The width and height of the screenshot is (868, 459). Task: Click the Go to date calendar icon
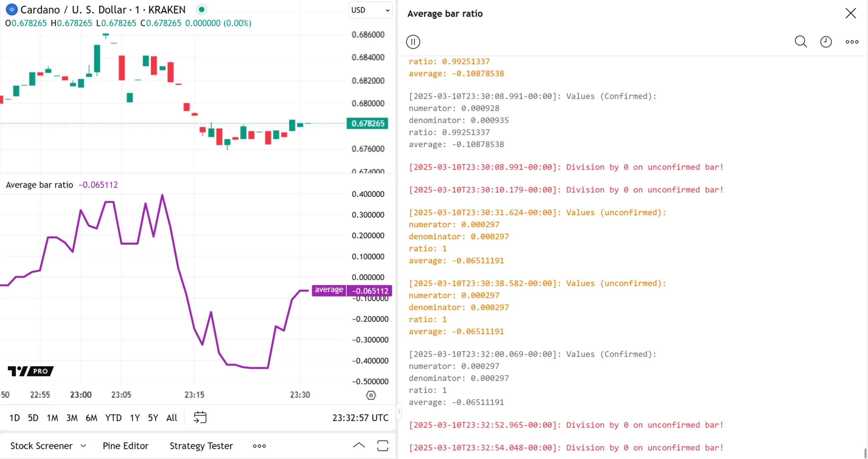(200, 417)
